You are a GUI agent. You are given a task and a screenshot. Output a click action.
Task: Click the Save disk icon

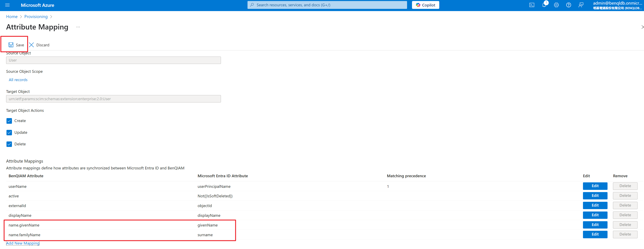11,45
